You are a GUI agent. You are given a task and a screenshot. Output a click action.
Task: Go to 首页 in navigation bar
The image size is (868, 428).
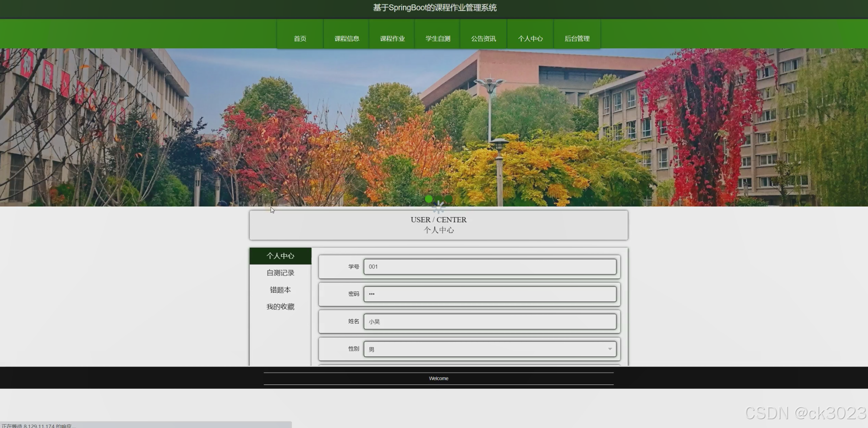tap(300, 38)
